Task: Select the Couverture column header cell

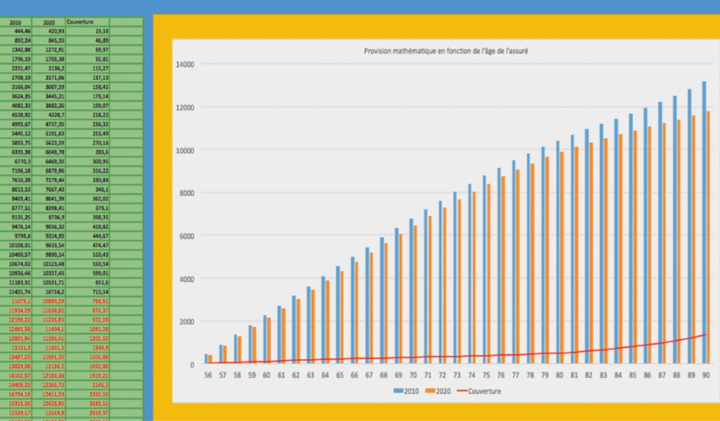Action: click(x=81, y=21)
